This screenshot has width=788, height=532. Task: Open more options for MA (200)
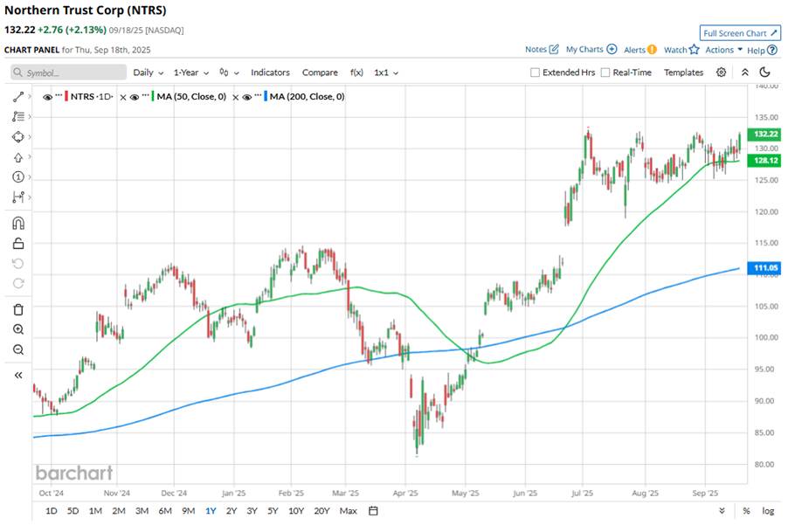click(259, 95)
